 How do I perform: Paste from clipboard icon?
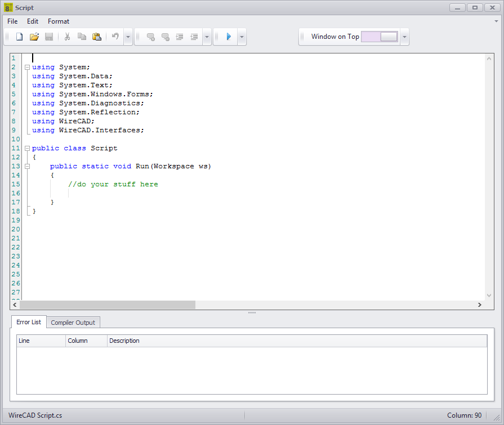pyautogui.click(x=97, y=37)
